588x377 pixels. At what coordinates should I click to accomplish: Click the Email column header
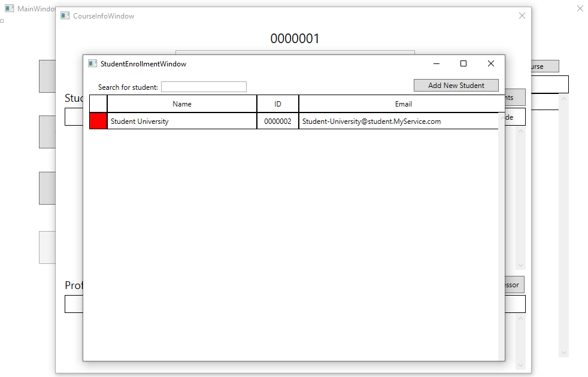(x=403, y=104)
